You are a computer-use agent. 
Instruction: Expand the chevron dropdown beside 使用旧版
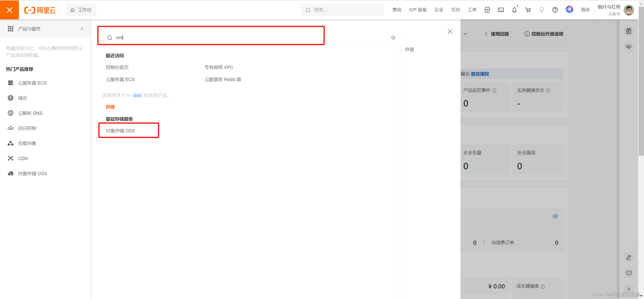click(465, 34)
